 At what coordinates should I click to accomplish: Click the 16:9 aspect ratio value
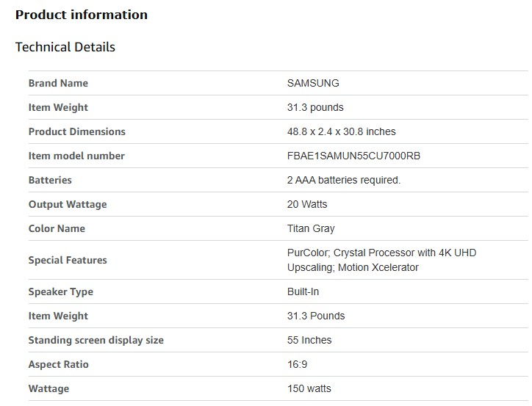coord(298,364)
